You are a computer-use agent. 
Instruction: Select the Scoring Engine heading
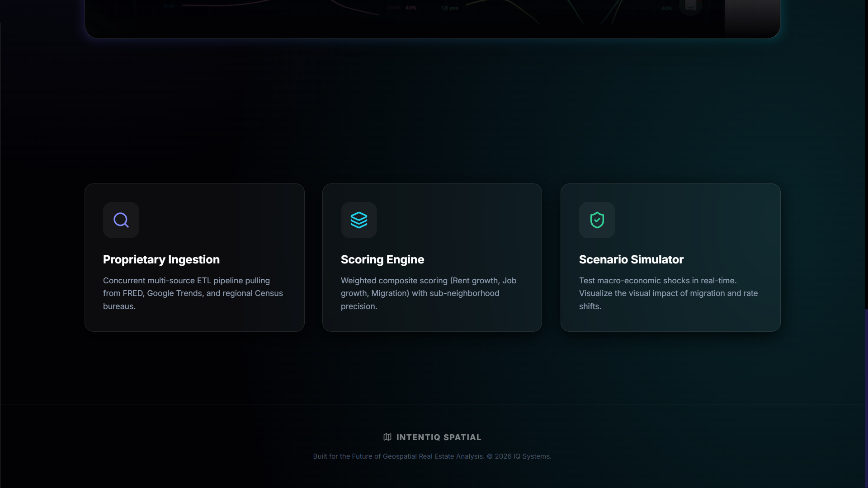382,259
